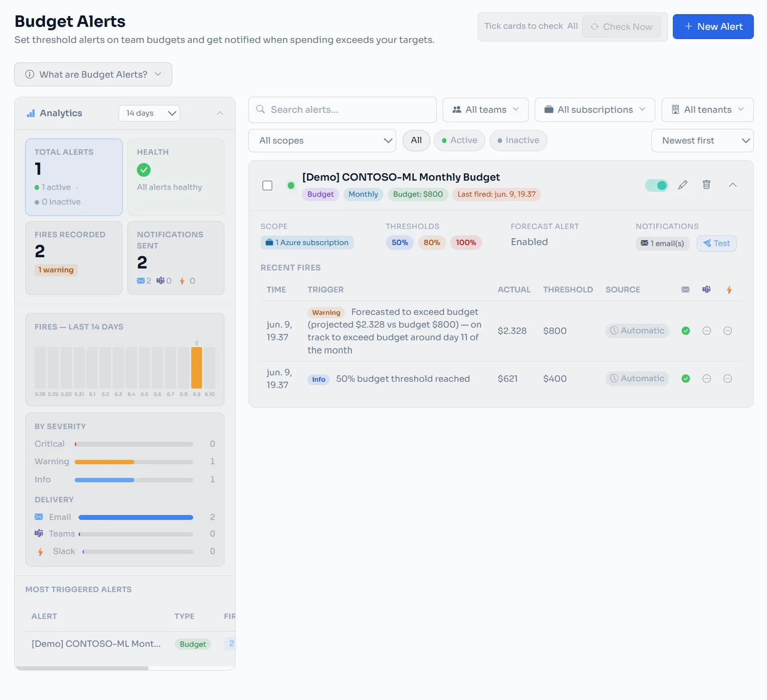
Task: Expand What are Budget Alerts explainer
Action: click(93, 74)
